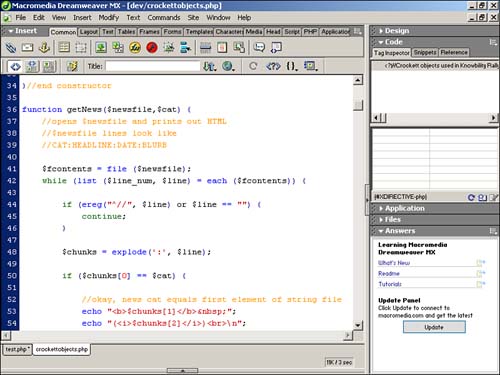Click the horizontal scroll right arrow of editor
Screen dimensions: 500x375
[x=348, y=335]
